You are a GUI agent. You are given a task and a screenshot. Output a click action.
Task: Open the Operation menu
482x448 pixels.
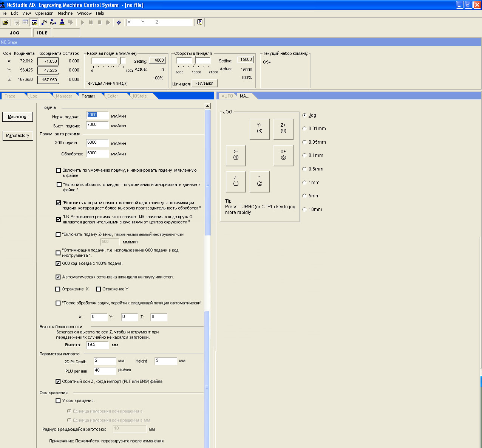point(44,13)
